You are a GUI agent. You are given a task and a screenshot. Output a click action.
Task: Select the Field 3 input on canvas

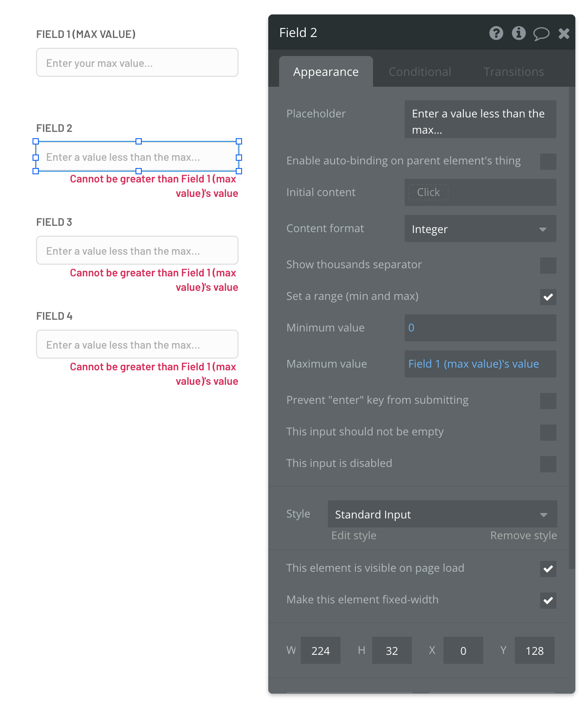pos(137,251)
